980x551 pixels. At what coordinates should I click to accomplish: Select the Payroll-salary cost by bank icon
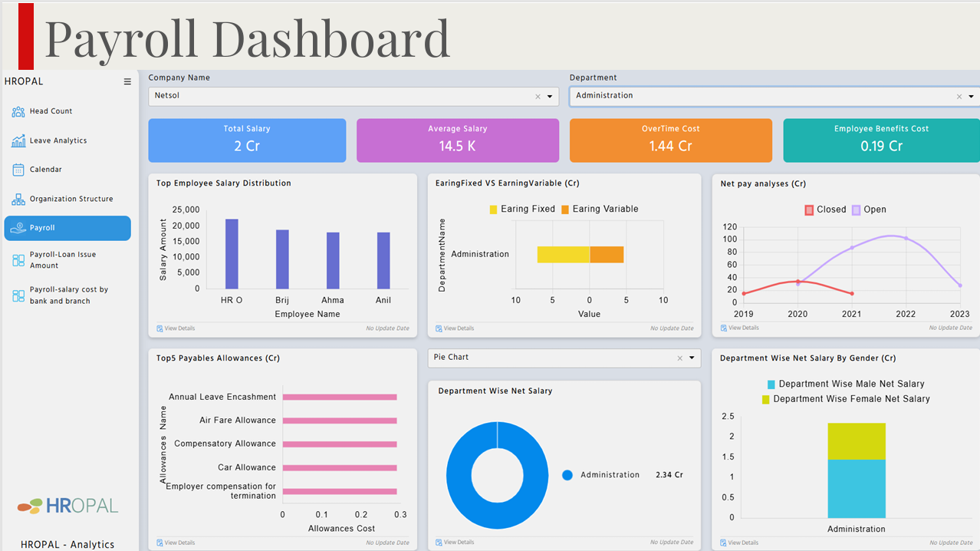17,295
